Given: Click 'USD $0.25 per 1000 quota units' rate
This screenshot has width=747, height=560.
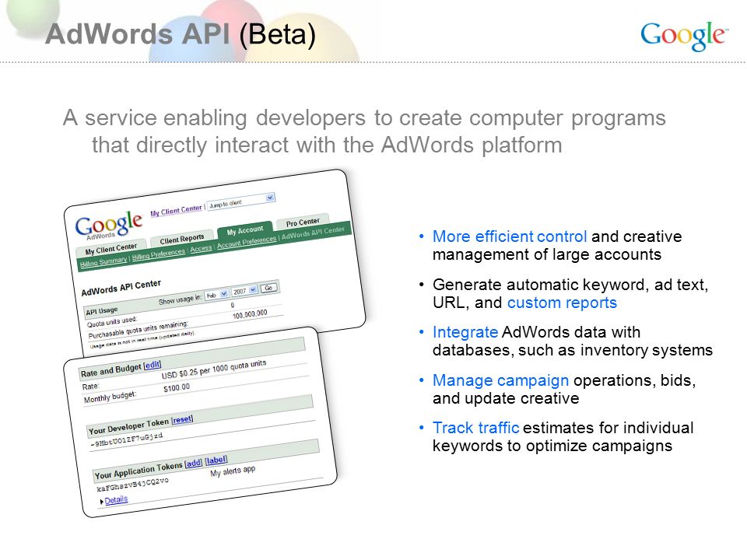Looking at the screenshot, I should pos(213,369).
